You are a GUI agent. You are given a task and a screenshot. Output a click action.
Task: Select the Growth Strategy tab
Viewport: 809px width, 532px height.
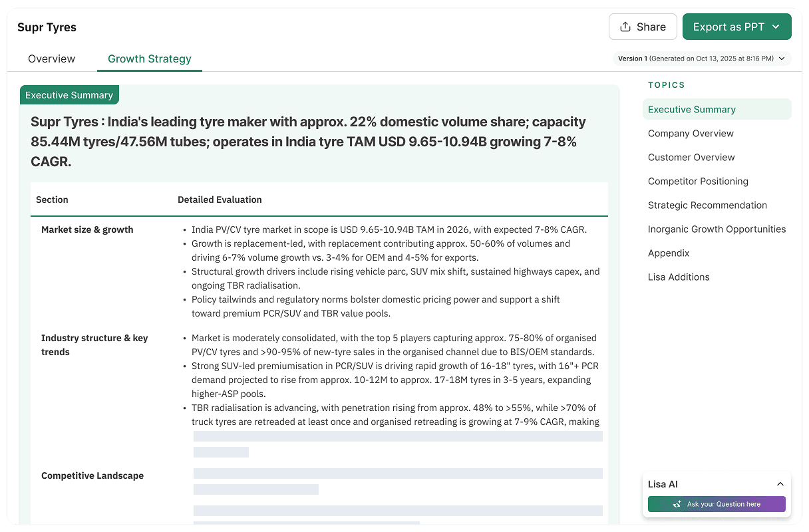pyautogui.click(x=150, y=59)
